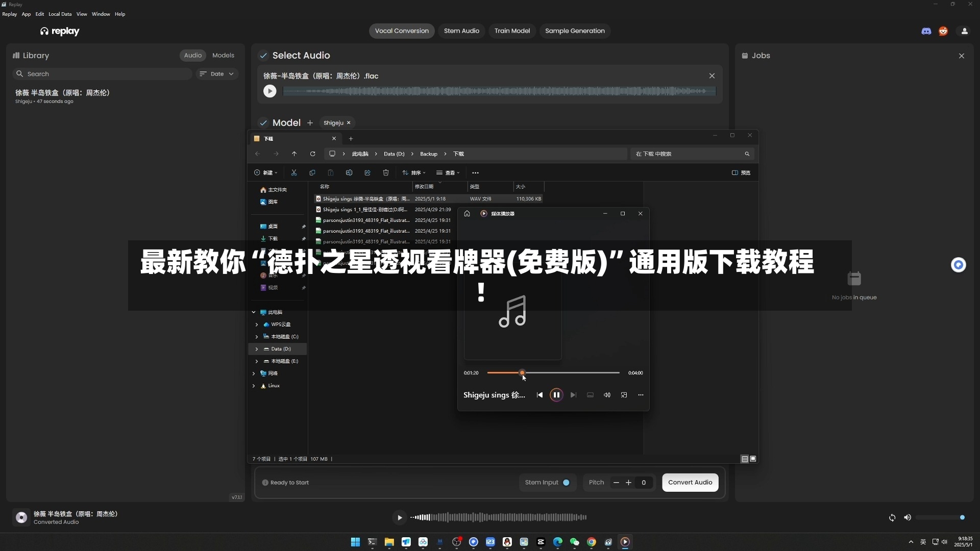Open the 新建 dropdown in File Explorer
Image resolution: width=980 pixels, height=551 pixels.
[266, 173]
